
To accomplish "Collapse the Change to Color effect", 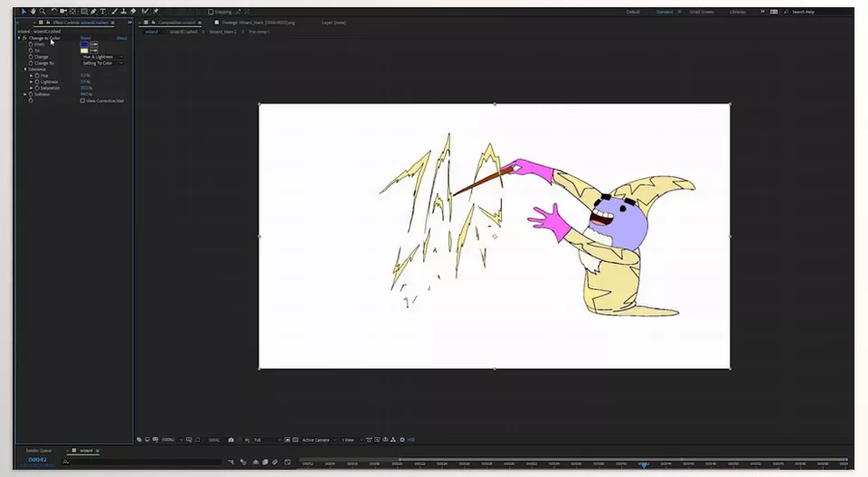I will point(19,38).
